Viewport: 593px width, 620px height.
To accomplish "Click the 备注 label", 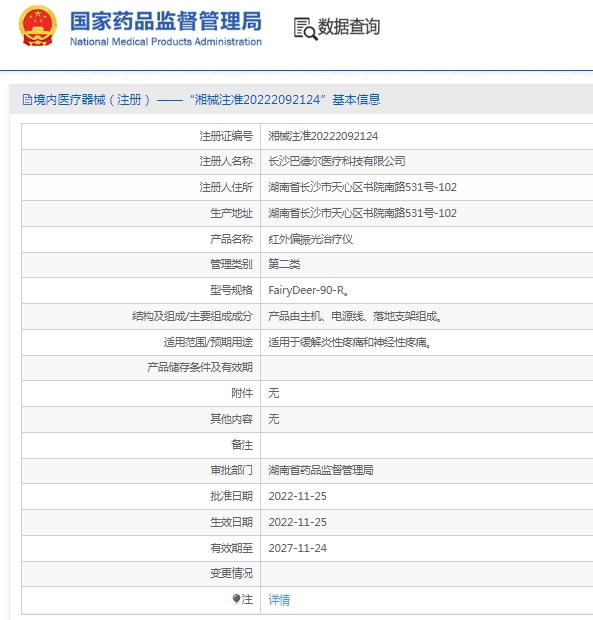I will click(x=242, y=445).
